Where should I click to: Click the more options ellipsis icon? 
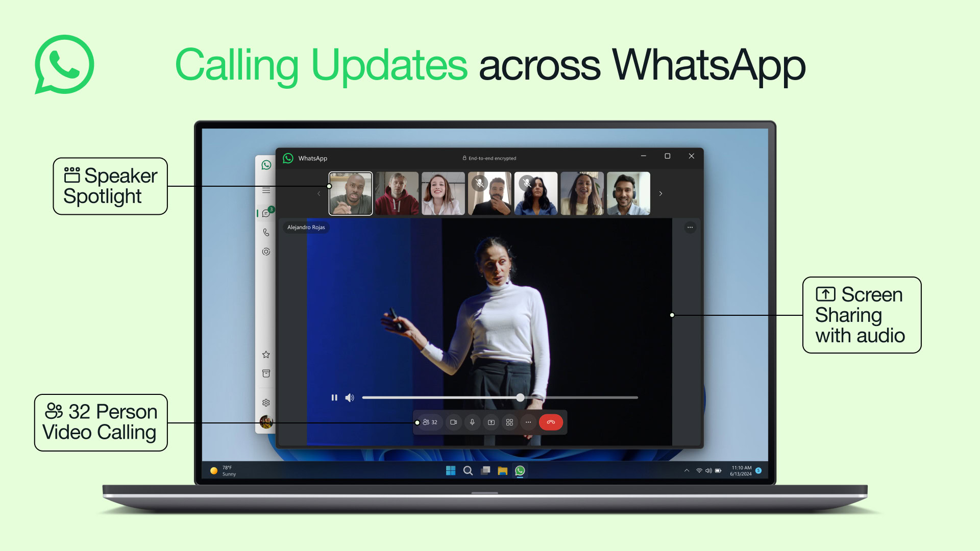(528, 422)
